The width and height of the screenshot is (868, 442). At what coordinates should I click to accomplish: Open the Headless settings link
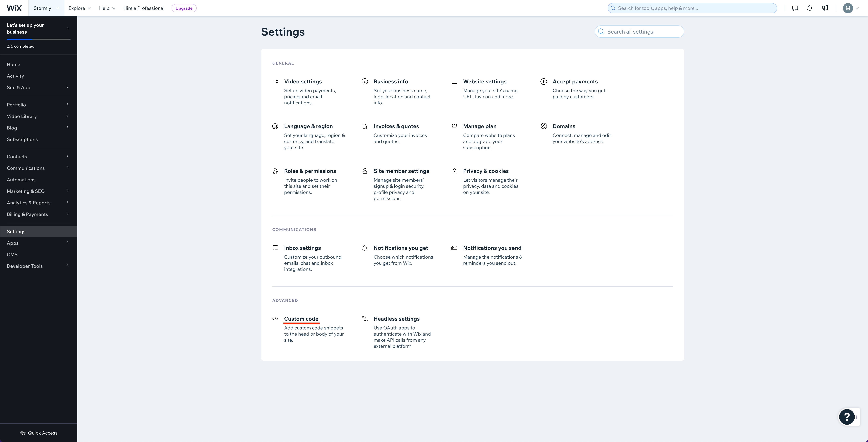point(397,319)
